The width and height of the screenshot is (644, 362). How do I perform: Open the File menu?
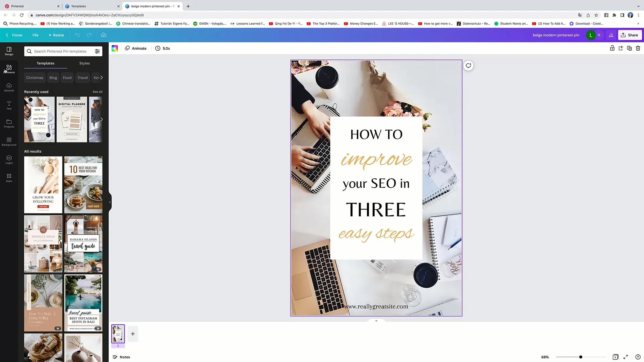tap(35, 35)
